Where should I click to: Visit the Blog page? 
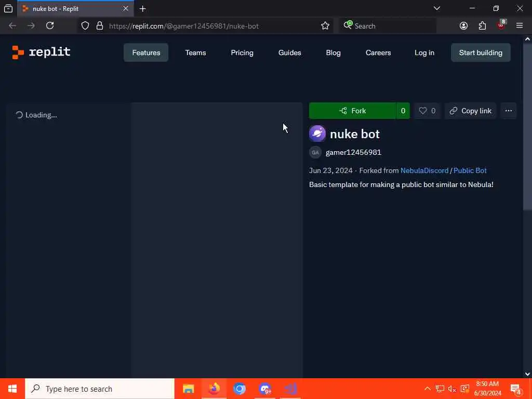[x=333, y=52]
